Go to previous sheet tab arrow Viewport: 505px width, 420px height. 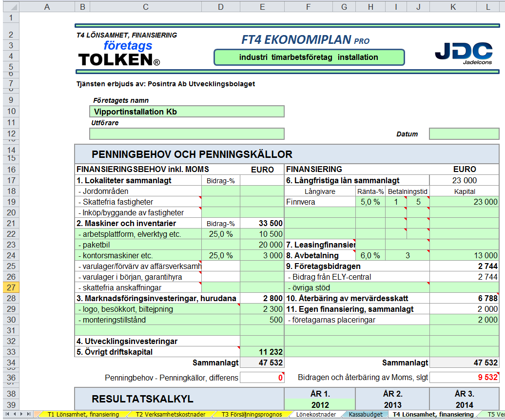[15, 414]
